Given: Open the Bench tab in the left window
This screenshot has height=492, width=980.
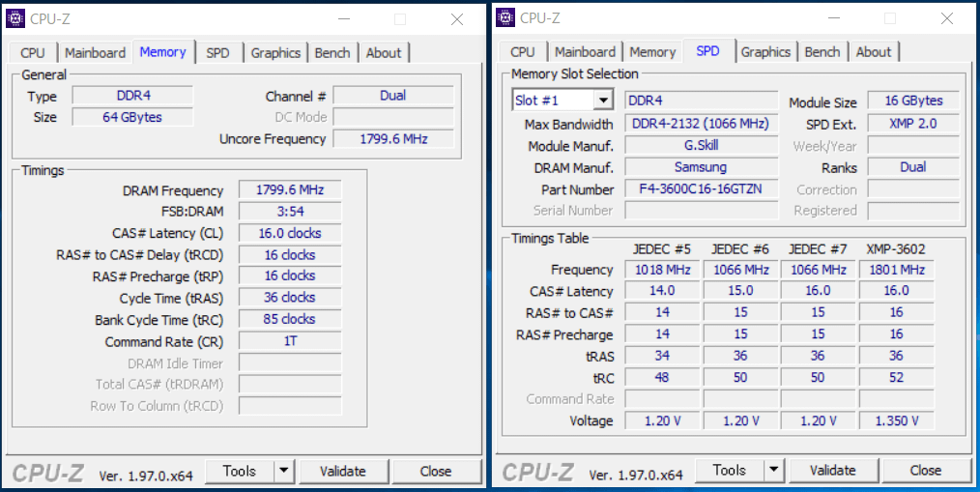Looking at the screenshot, I should (332, 52).
